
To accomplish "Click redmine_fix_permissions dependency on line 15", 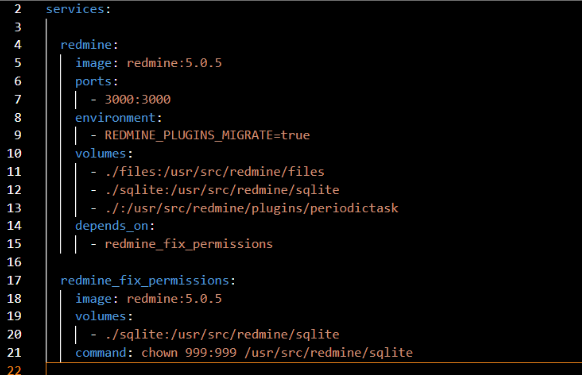I will pyautogui.click(x=189, y=244).
